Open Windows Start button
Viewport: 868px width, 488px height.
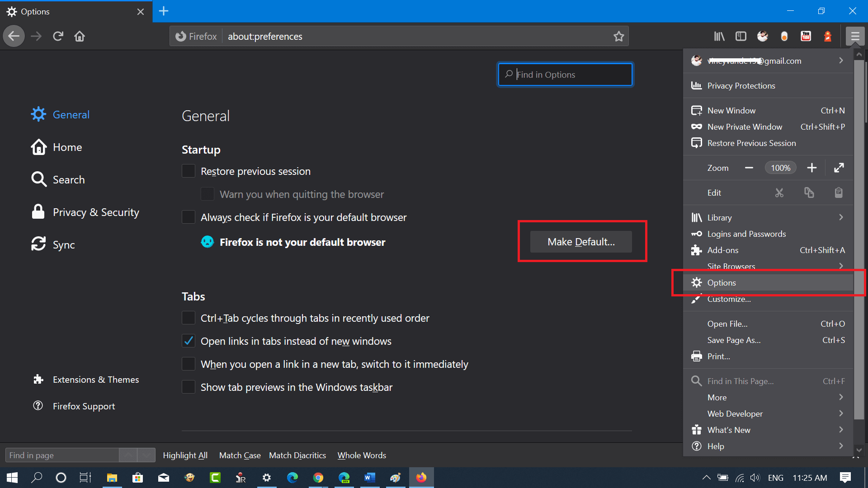click(12, 478)
